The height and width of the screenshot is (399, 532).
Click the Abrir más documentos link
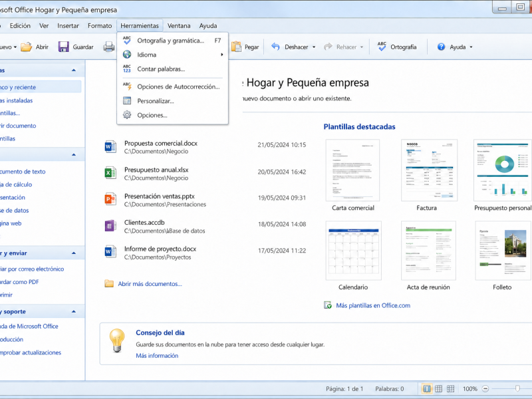click(150, 284)
